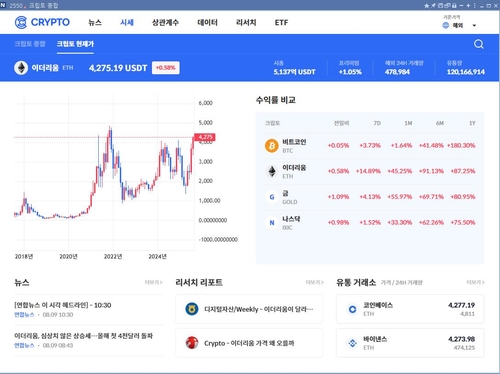Click the star favorite icon in title bar
500x374 pixels.
[426, 6]
